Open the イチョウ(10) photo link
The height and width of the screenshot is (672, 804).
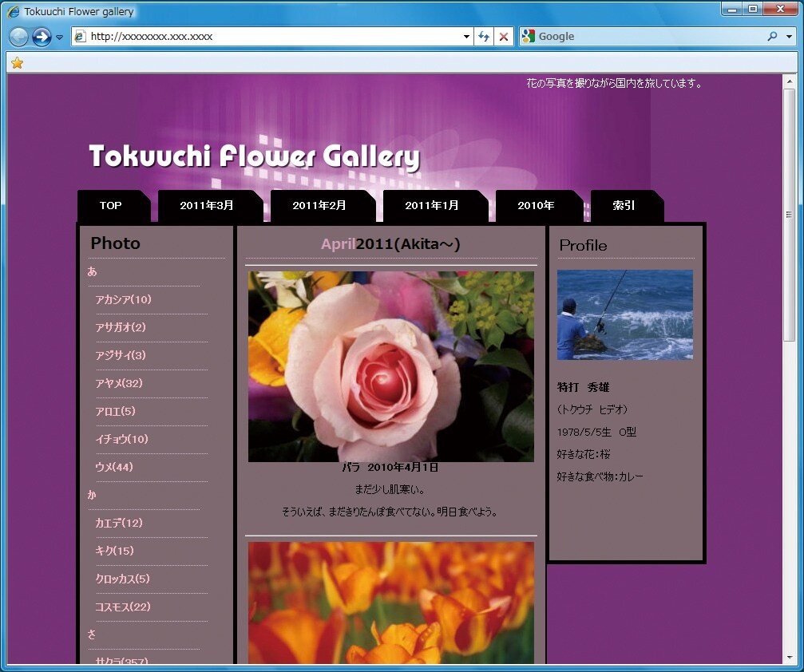click(x=121, y=439)
